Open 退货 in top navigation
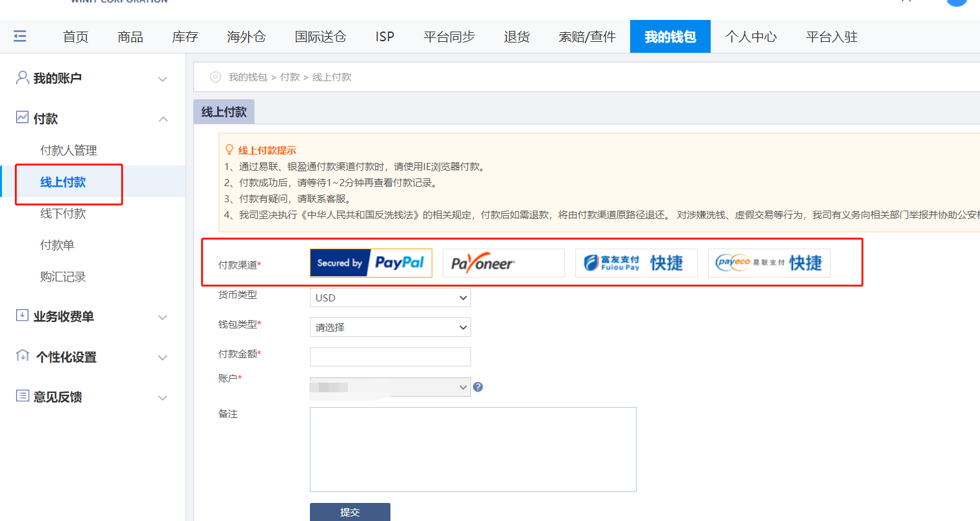 coord(517,37)
